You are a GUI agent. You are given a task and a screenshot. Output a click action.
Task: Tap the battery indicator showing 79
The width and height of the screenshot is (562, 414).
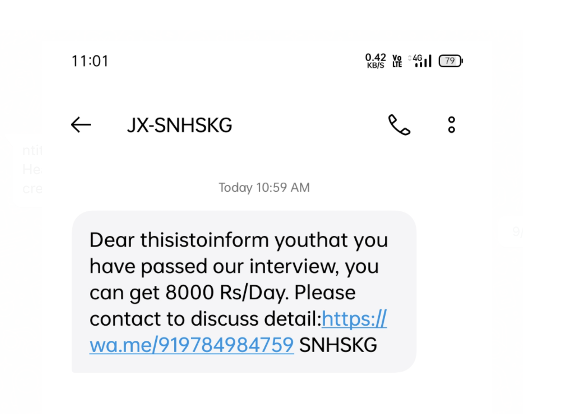pos(451,61)
